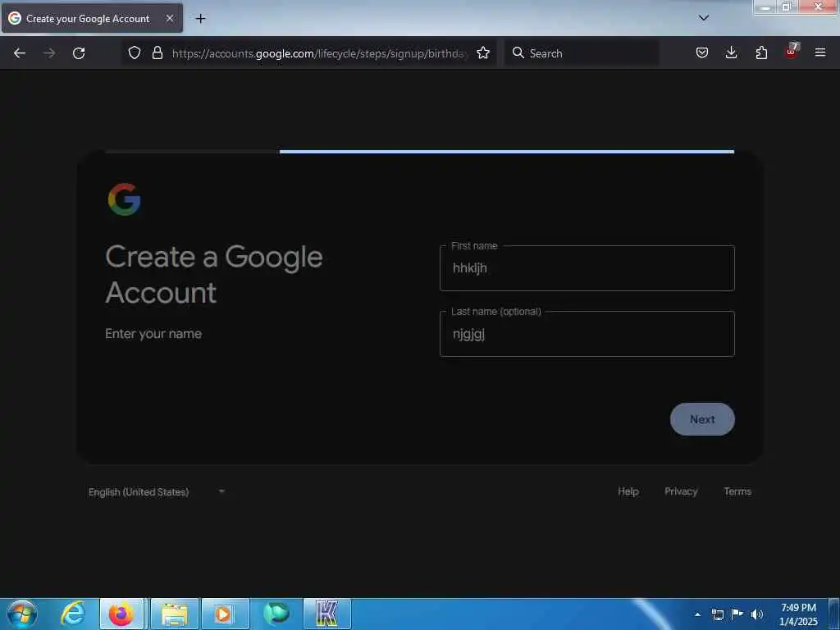Viewport: 840px width, 630px height.
Task: Open the clock showing 7:49 PM
Action: tap(798, 614)
